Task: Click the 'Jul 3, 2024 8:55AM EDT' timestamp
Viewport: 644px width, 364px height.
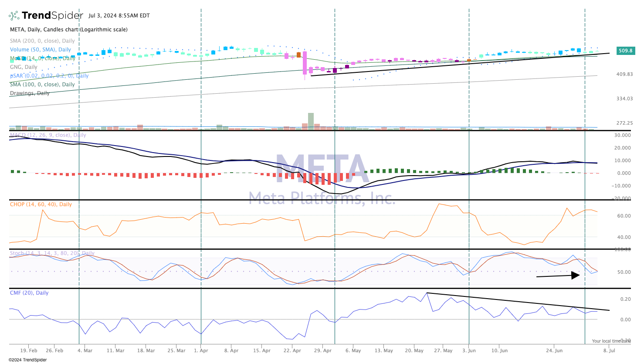Action: 119,16
